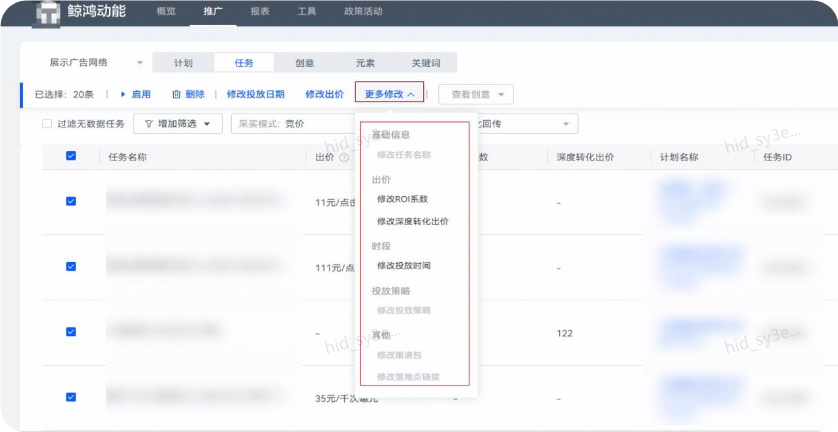Click the 已选择: 20条 text
Viewport: 838px width, 432px height.
(64, 95)
